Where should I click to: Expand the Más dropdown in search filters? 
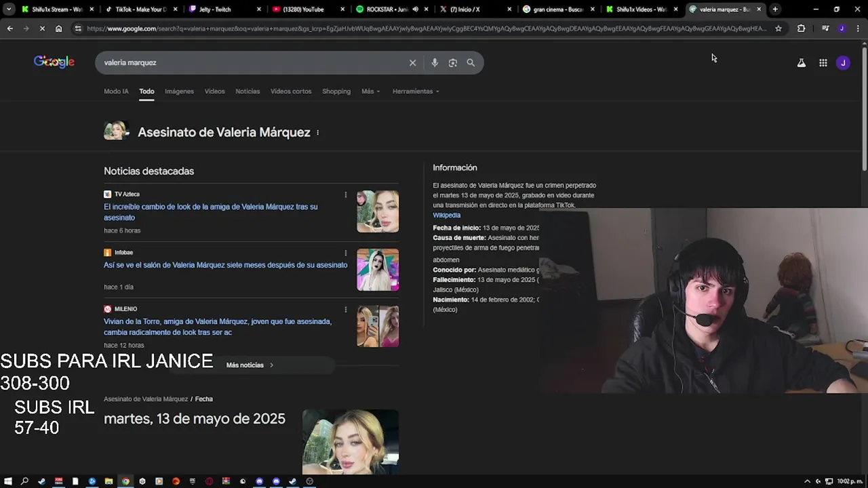[370, 91]
